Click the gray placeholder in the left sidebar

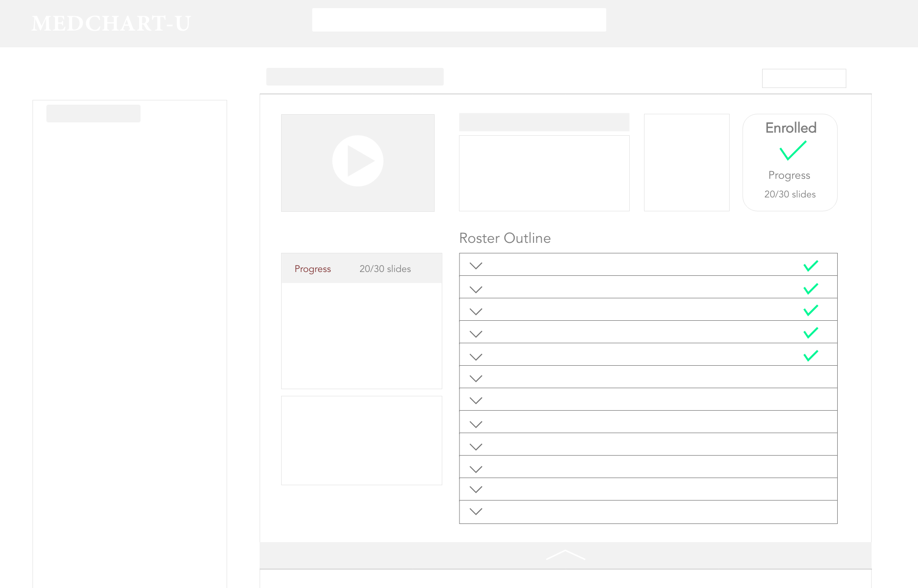93,113
